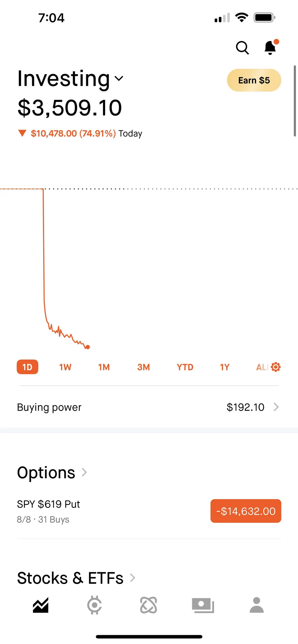Tap the portfolio chart's current point
Screen dimensions: 298x644
coord(88,347)
